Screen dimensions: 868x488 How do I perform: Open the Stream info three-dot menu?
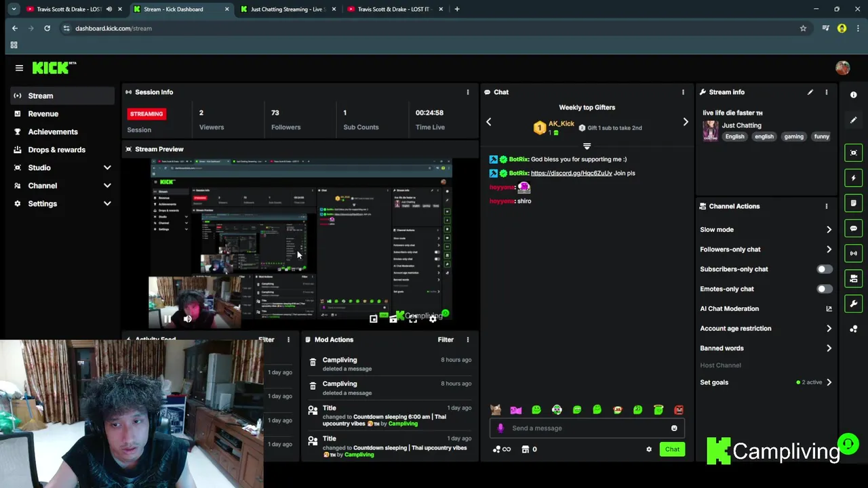826,92
